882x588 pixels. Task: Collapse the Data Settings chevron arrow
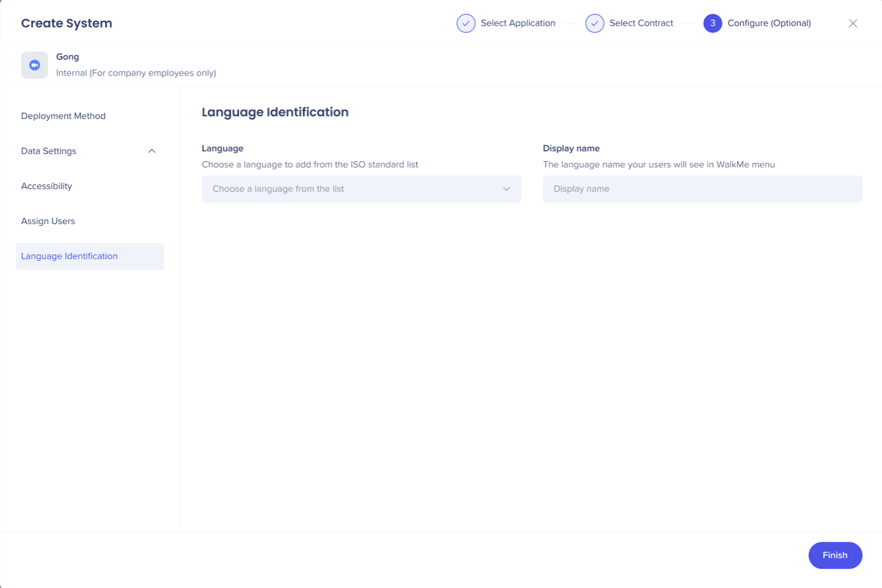coord(152,151)
